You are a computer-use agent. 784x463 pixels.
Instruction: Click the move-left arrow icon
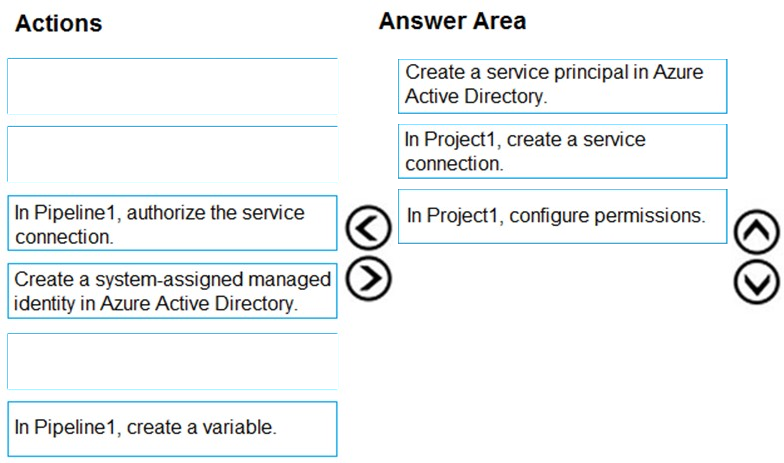pyautogui.click(x=368, y=228)
